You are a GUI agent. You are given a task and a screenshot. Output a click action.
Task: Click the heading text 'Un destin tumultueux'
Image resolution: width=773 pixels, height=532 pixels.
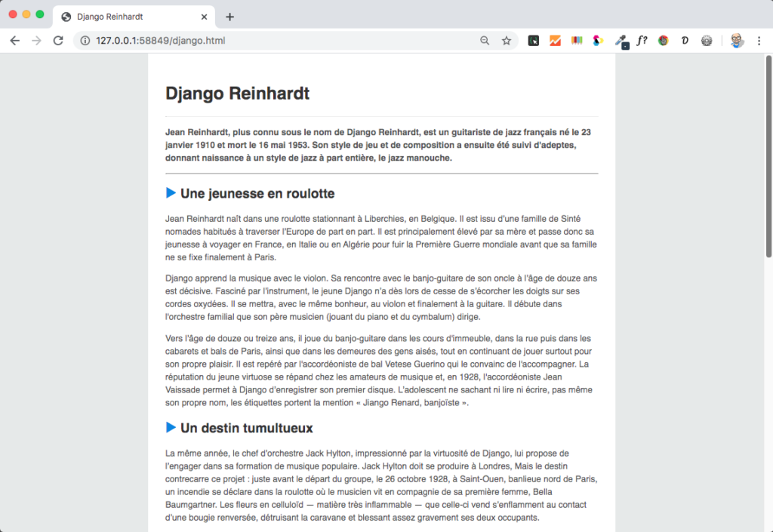(x=247, y=428)
